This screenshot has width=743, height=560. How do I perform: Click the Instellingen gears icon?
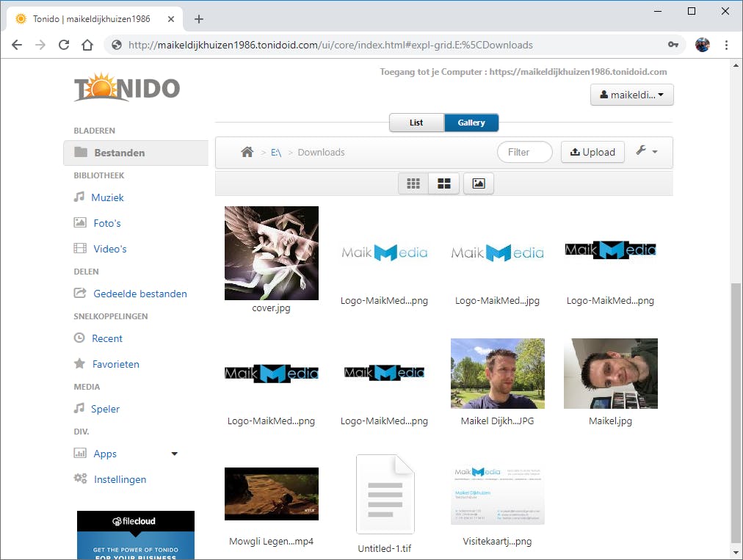click(80, 479)
